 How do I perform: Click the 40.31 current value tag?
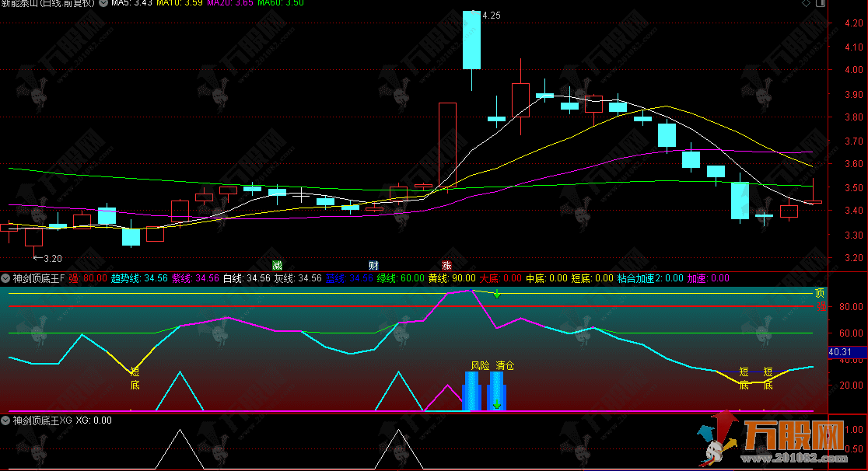(841, 352)
